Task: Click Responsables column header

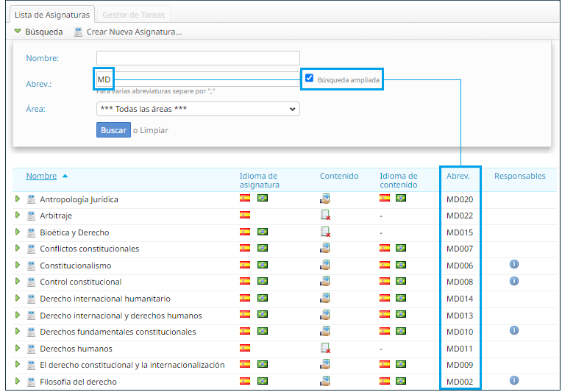Action: coord(520,176)
